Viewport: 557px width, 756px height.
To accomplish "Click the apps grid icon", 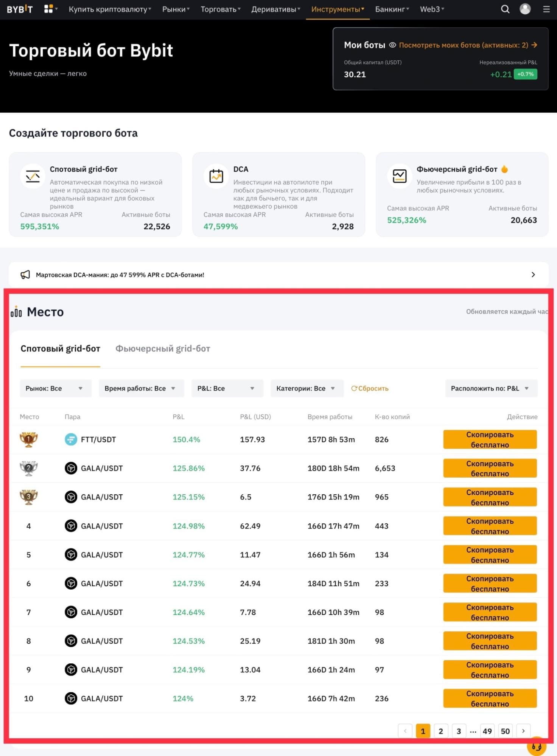I will coord(48,9).
